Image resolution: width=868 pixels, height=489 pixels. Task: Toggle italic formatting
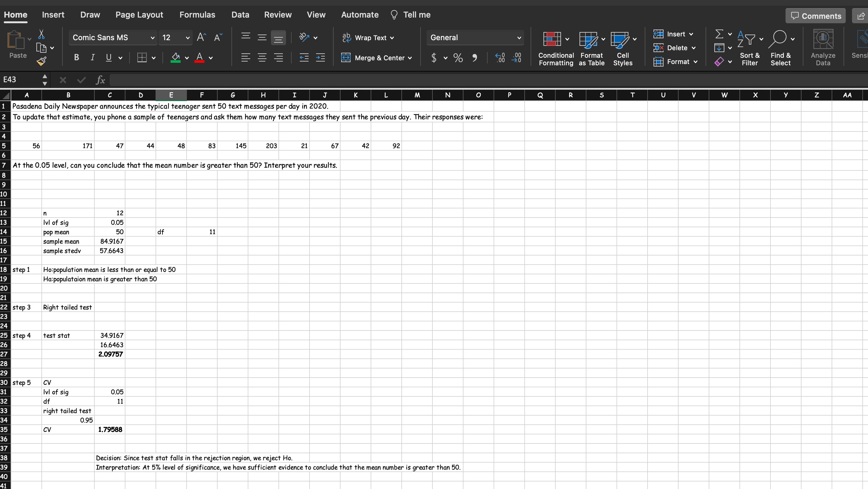click(92, 57)
